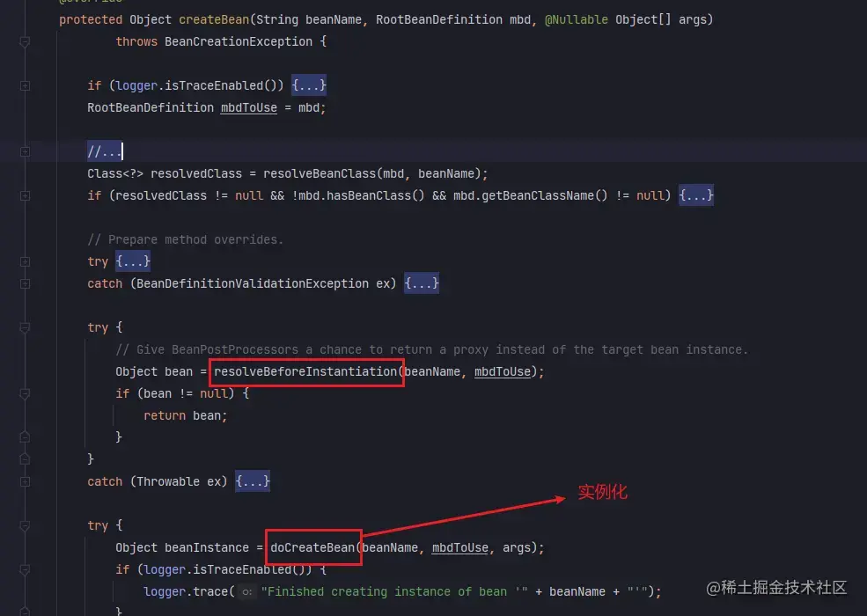
Task: Click the @Nullable annotation
Action: click(577, 20)
